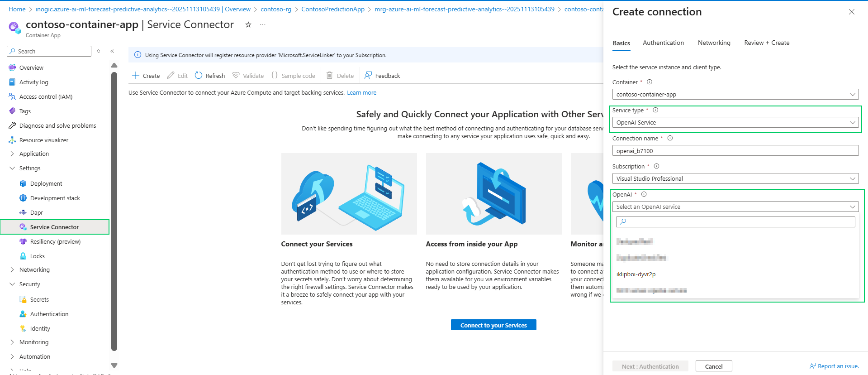The image size is (868, 375).
Task: Open the Dapr settings item
Action: click(x=37, y=212)
